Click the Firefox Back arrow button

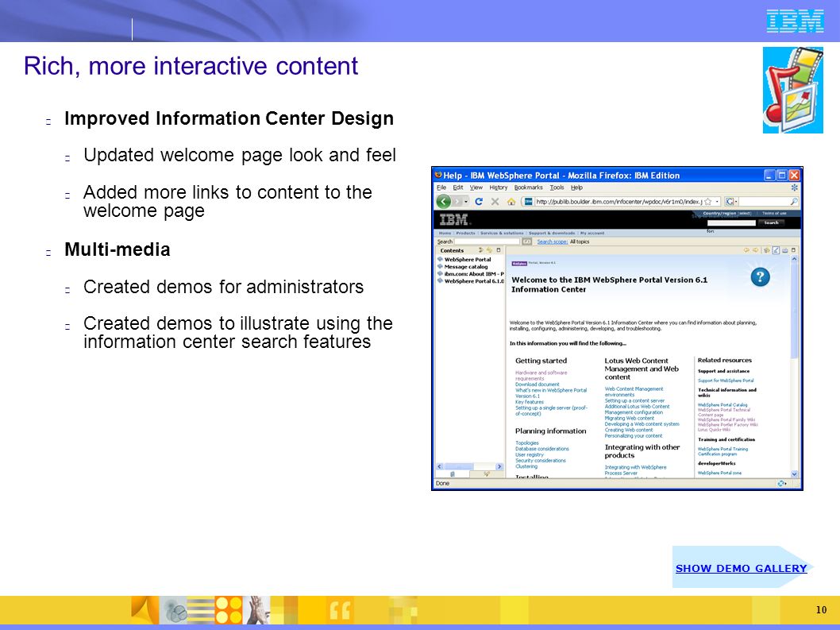point(444,202)
